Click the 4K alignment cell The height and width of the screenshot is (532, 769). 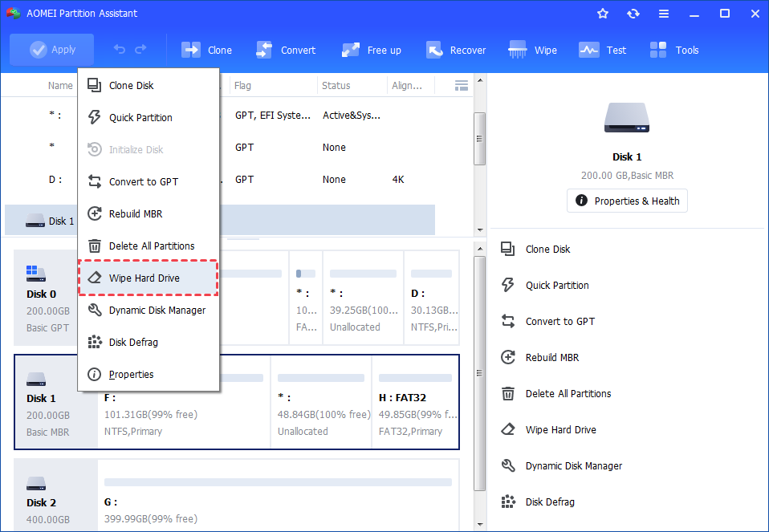(x=398, y=180)
